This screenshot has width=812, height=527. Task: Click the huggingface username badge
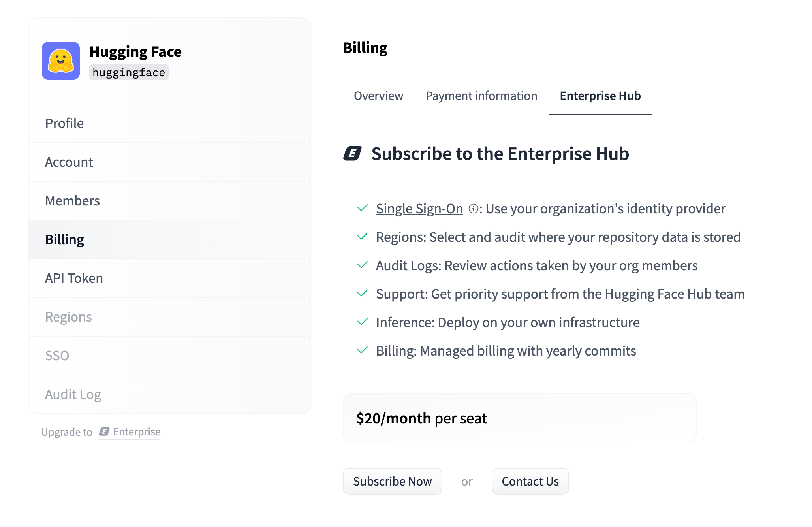129,72
